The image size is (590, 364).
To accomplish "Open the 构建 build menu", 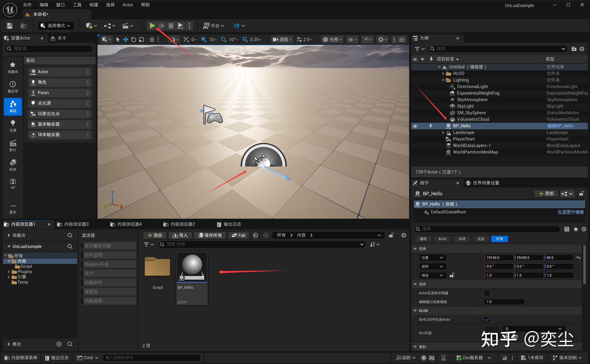I will (x=94, y=5).
